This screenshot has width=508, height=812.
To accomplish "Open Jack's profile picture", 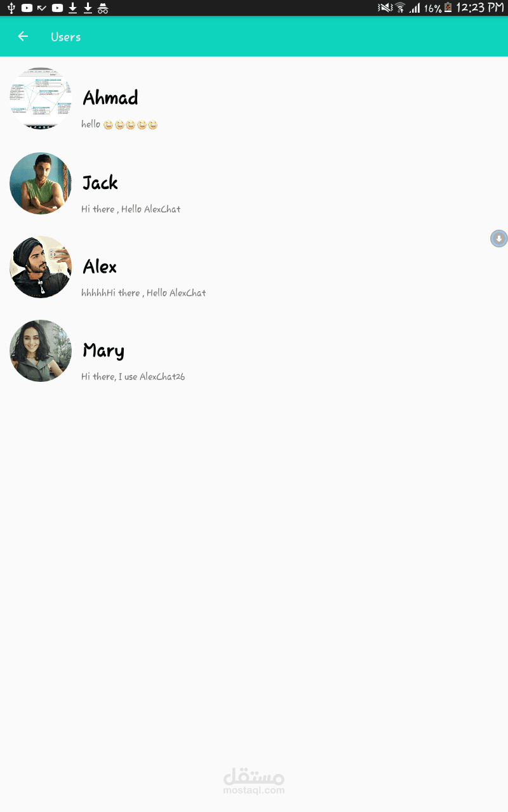I will click(41, 183).
